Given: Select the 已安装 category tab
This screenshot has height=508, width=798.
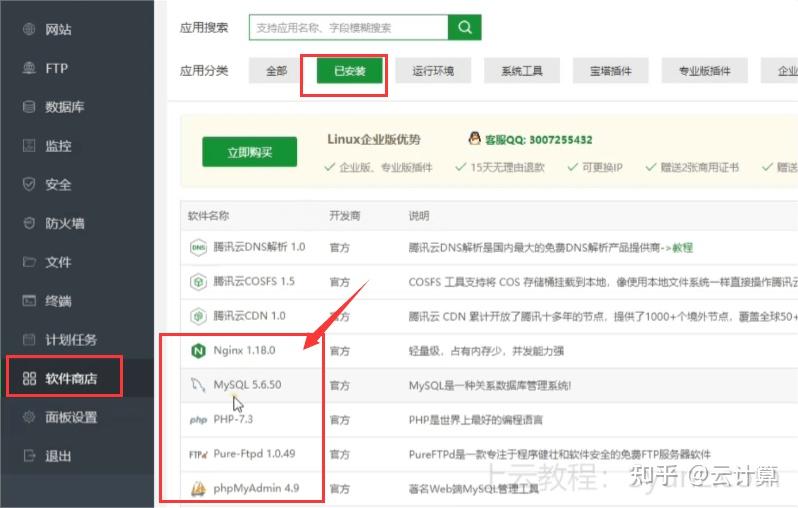Looking at the screenshot, I should tap(350, 71).
